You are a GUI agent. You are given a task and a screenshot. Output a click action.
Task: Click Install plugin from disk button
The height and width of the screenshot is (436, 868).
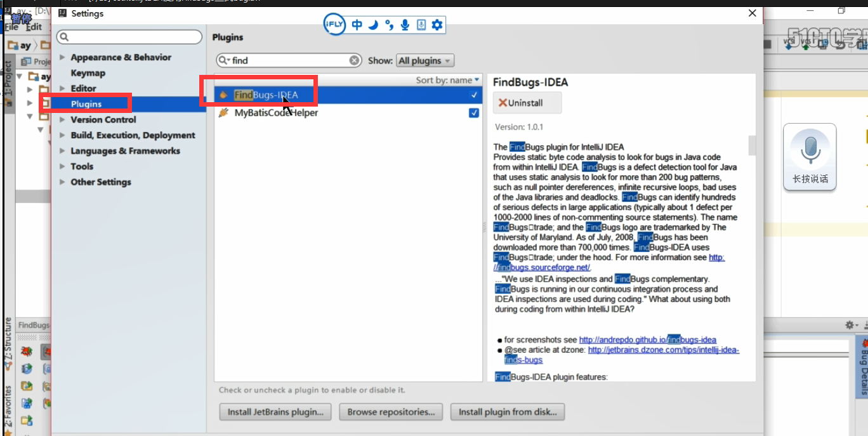pos(508,412)
